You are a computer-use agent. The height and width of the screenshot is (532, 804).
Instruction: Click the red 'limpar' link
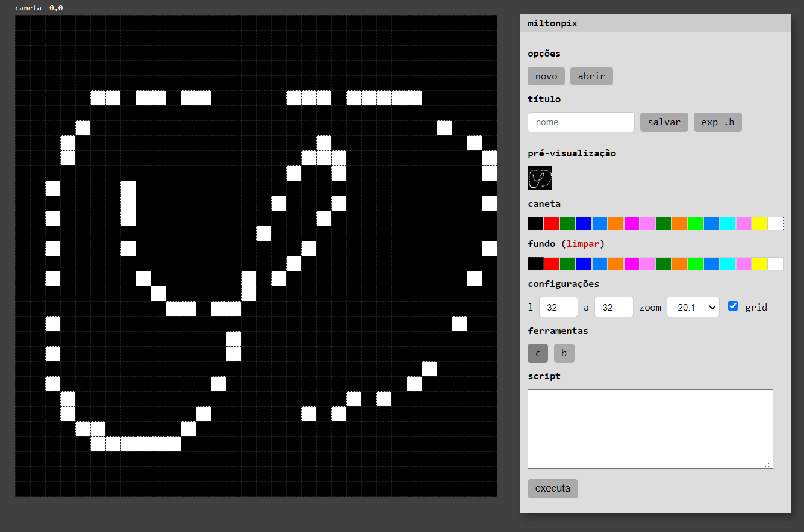584,244
